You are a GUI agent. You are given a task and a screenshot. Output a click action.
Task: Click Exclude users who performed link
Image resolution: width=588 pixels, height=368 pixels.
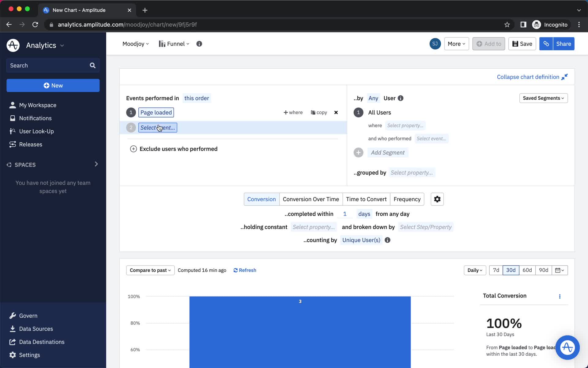pyautogui.click(x=179, y=148)
